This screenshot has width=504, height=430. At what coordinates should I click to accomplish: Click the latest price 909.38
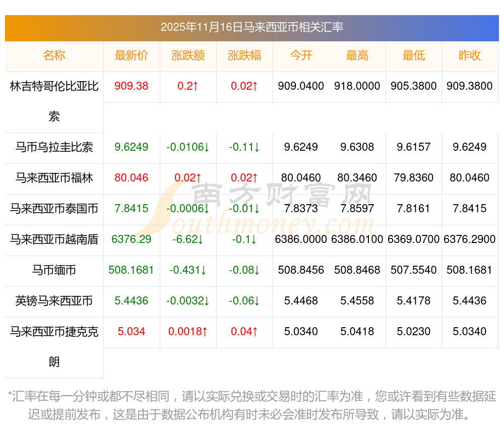click(x=132, y=86)
